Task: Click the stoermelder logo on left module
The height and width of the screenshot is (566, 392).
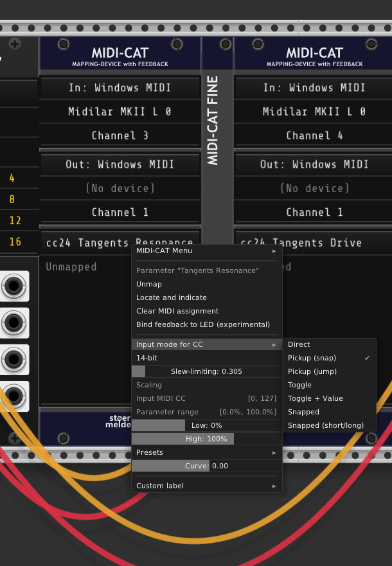Action: coord(118,421)
